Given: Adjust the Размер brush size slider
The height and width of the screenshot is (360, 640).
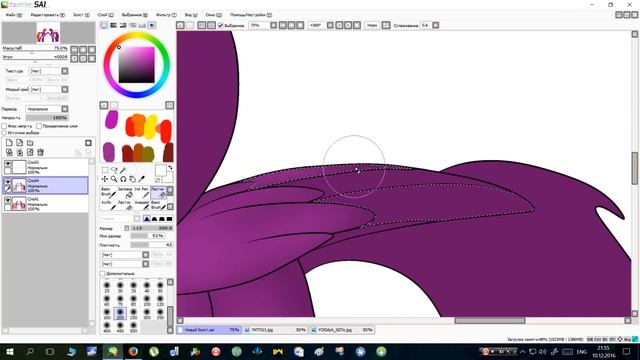Looking at the screenshot, I should point(152,228).
